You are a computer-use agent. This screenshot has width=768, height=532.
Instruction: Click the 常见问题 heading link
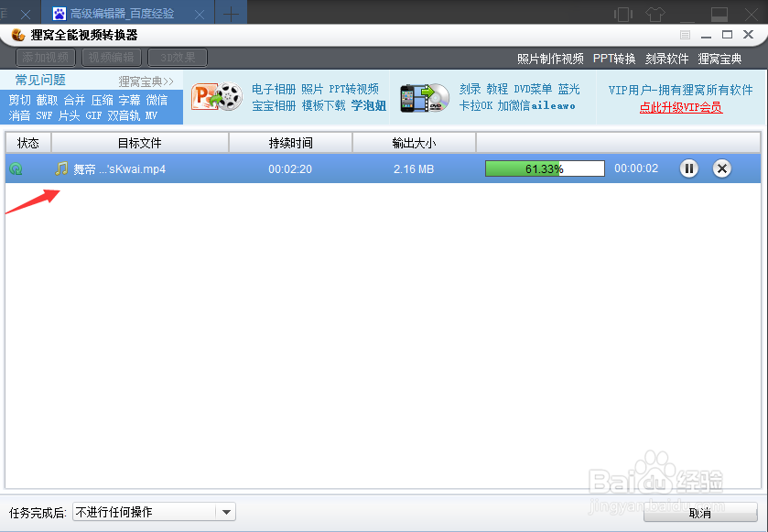40,80
